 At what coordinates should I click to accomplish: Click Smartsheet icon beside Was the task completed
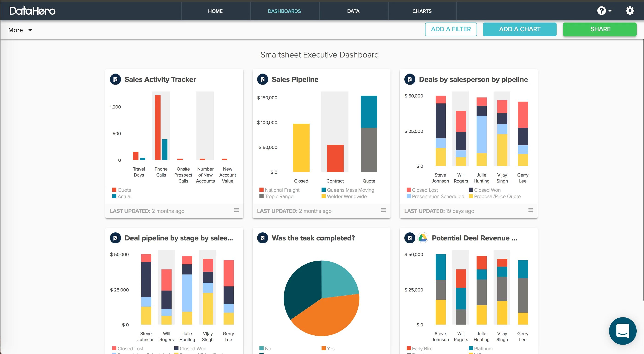click(x=262, y=238)
